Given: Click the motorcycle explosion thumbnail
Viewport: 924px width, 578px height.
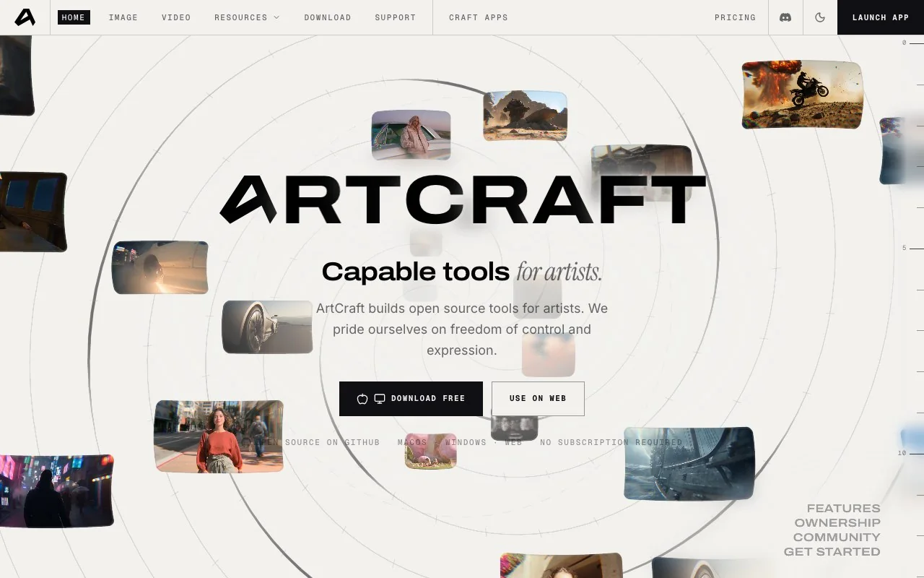Looking at the screenshot, I should click(x=803, y=95).
